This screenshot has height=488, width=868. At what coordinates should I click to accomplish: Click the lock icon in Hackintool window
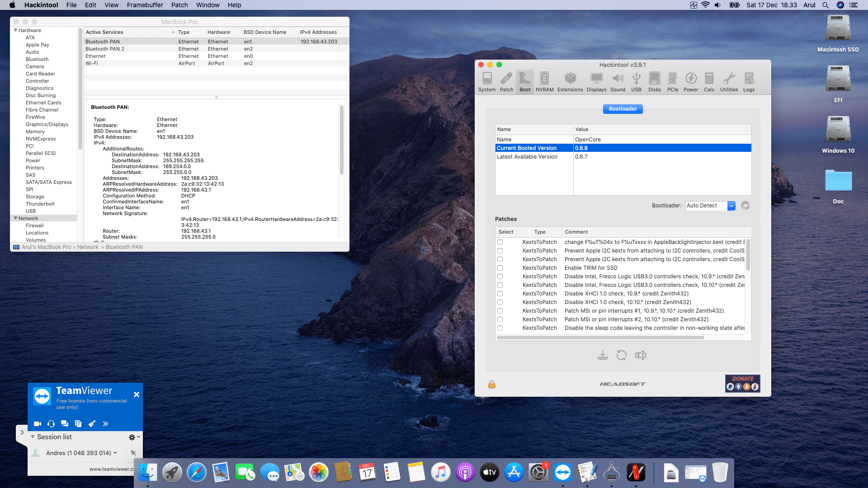(x=492, y=385)
